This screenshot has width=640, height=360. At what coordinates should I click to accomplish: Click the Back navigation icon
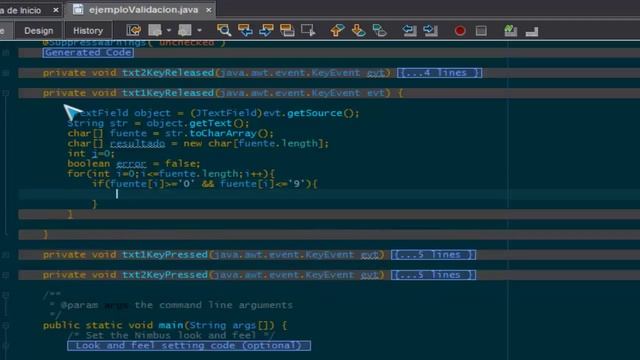coord(155,31)
